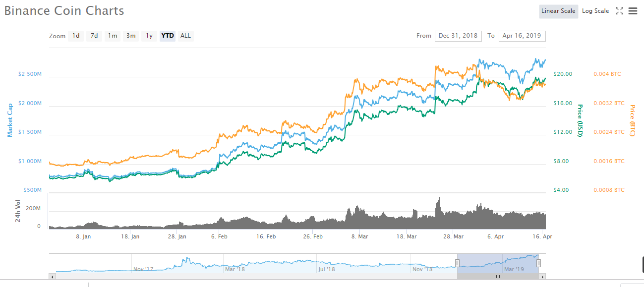Click Mar '19 in the navigator

(514, 269)
